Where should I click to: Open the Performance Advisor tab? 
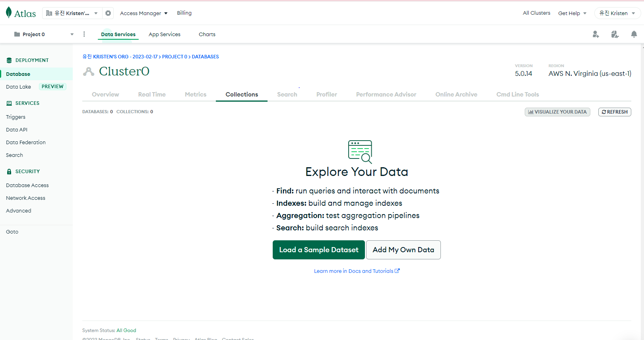386,95
